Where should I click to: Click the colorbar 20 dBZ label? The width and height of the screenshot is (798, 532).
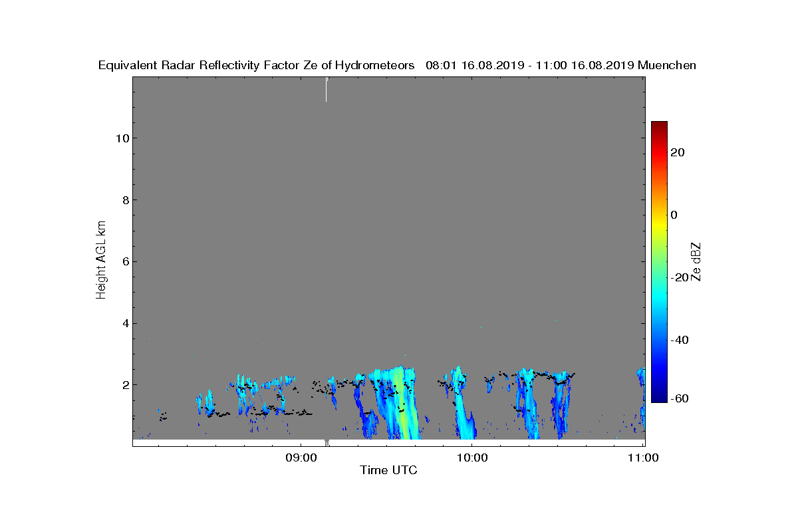click(x=678, y=153)
